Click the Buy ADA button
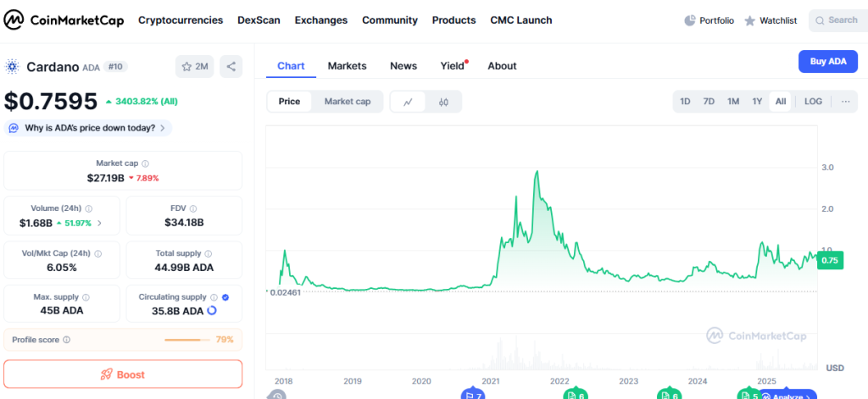 (x=827, y=61)
